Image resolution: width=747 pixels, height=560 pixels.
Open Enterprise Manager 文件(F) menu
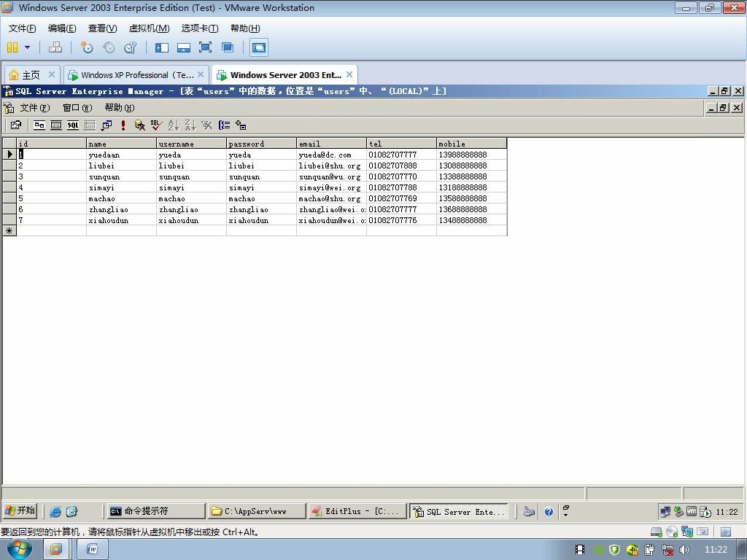[x=35, y=108]
